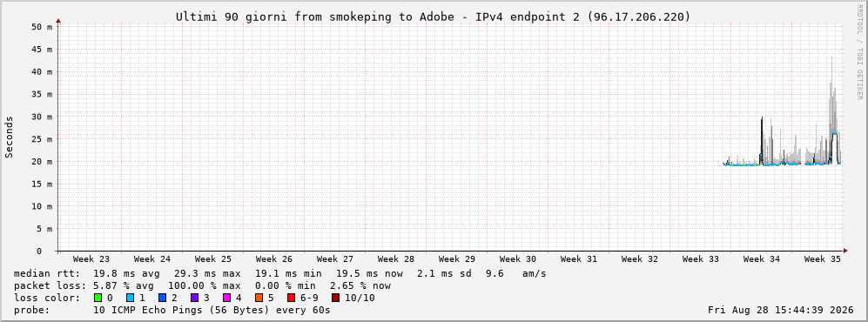Click the Week 23 axis label
The height and width of the screenshot is (322, 868).
(91, 259)
